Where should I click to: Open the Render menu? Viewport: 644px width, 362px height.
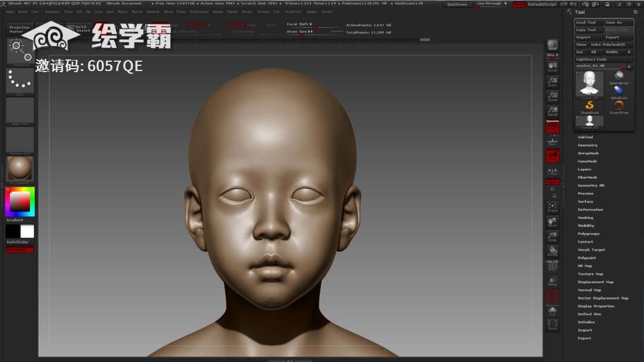(x=218, y=12)
